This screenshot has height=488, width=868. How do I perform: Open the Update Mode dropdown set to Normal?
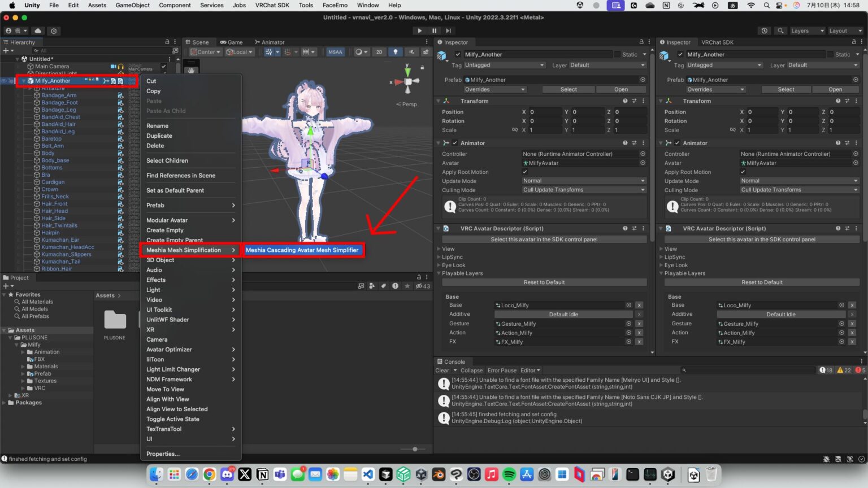[583, 180]
